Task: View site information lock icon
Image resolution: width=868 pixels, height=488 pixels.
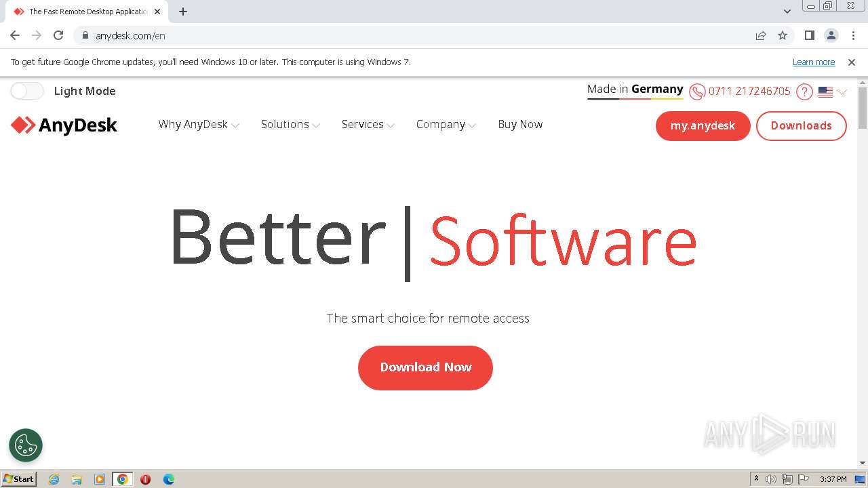Action: 85,35
